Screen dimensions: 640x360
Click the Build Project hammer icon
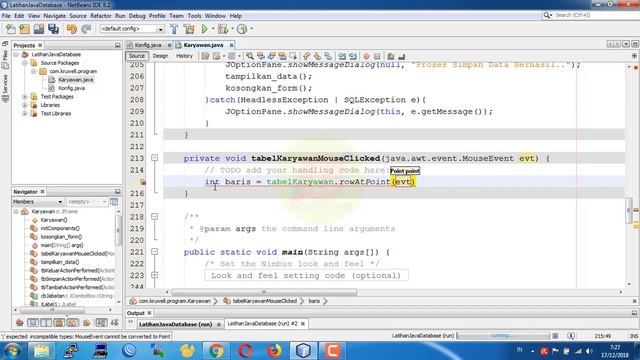(174, 29)
